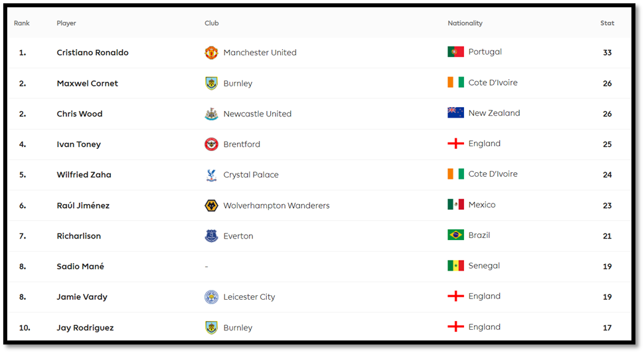The width and height of the screenshot is (644, 353).
Task: Click the Leicester City club crest
Action: point(211,297)
